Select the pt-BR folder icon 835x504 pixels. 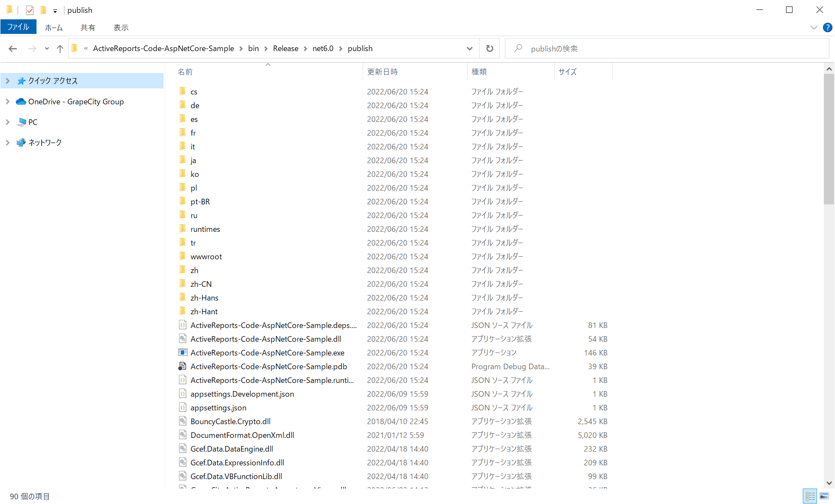click(182, 201)
